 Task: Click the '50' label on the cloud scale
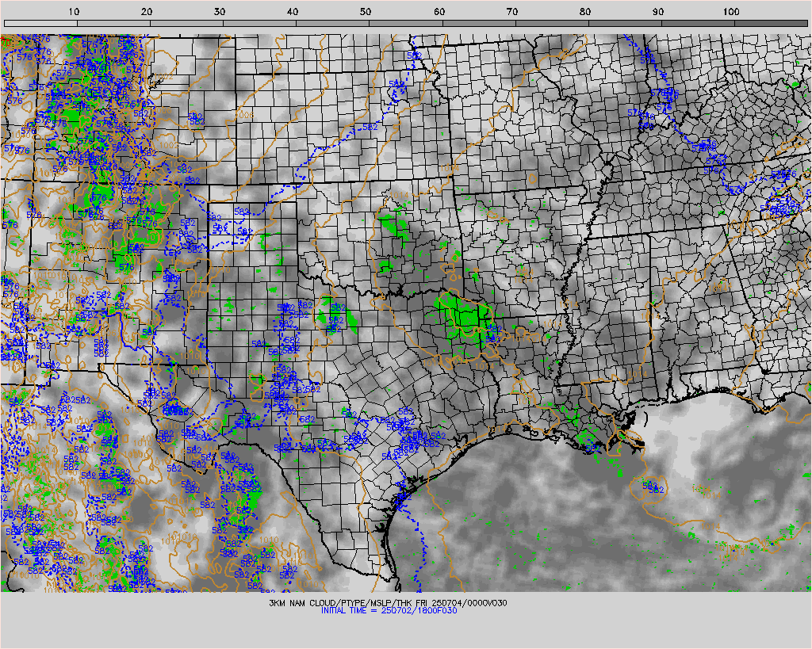coord(366,12)
